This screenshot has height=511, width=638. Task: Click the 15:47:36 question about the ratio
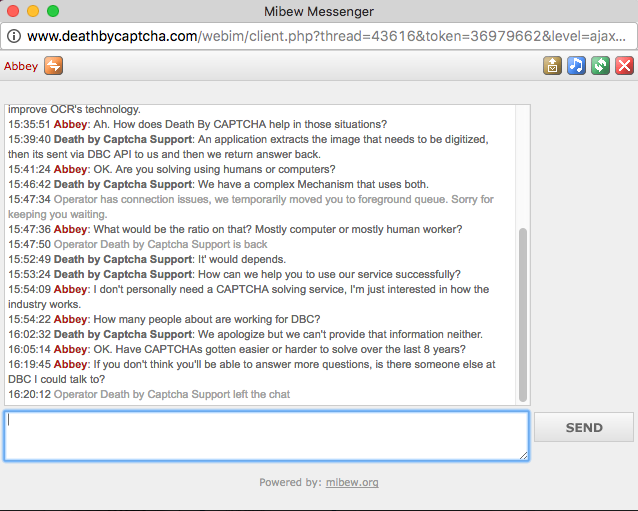pos(235,229)
